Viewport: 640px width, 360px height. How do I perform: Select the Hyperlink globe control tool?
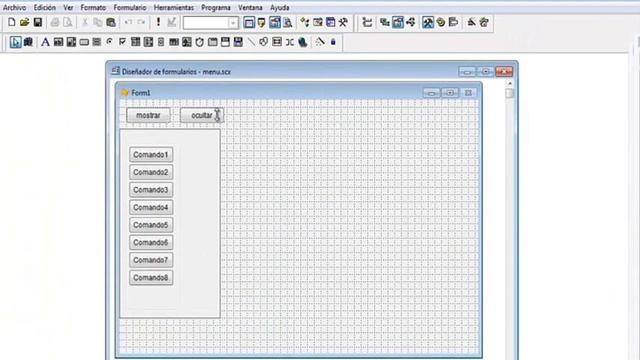click(x=302, y=42)
